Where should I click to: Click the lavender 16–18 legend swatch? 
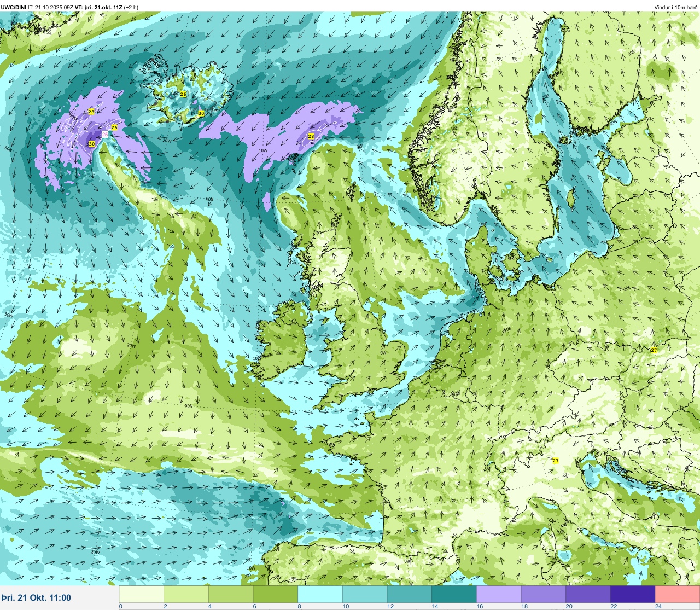point(499,594)
